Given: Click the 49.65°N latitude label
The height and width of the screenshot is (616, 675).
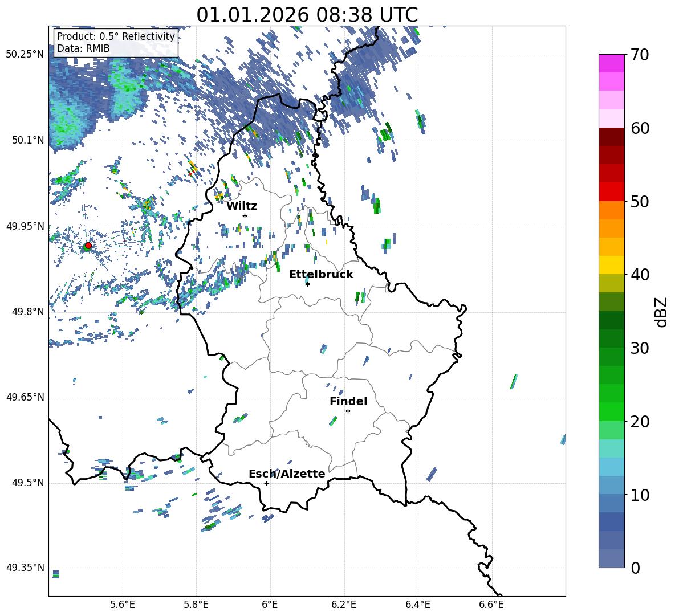Looking at the screenshot, I should [25, 397].
